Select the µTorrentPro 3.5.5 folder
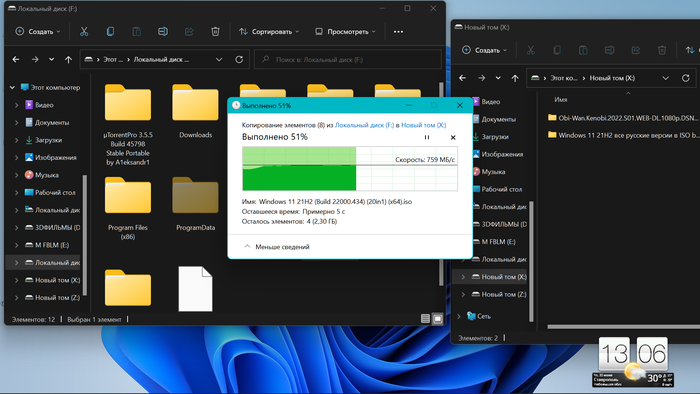The width and height of the screenshot is (700, 394). pos(128,125)
